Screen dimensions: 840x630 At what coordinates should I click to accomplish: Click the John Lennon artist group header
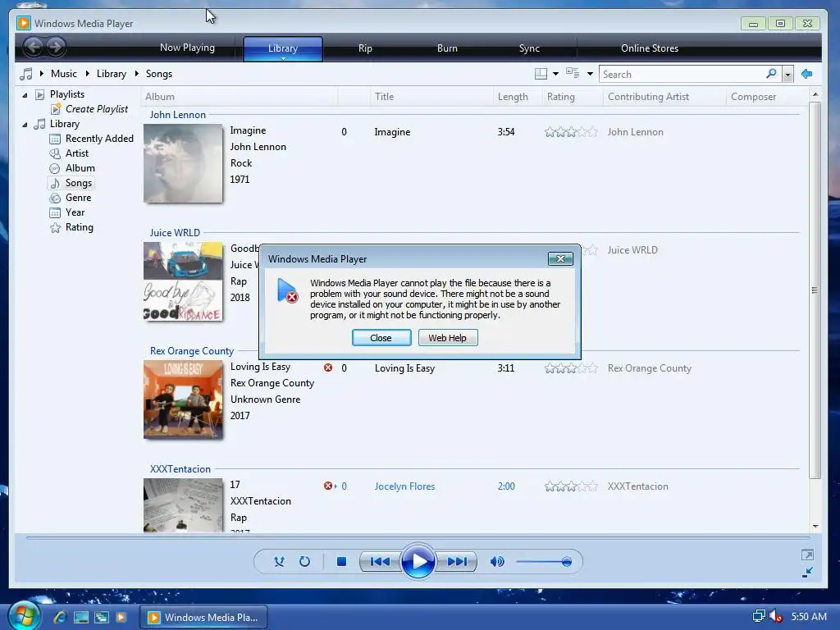click(178, 115)
